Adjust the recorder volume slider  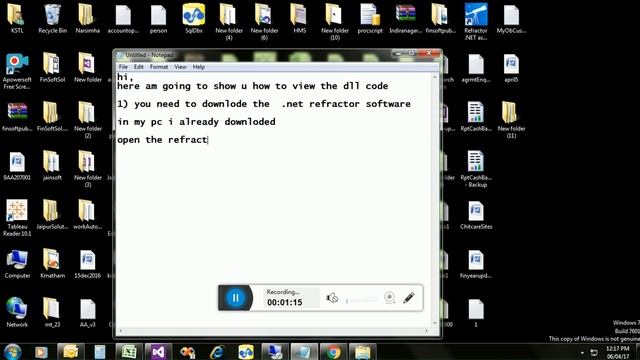coord(362,300)
